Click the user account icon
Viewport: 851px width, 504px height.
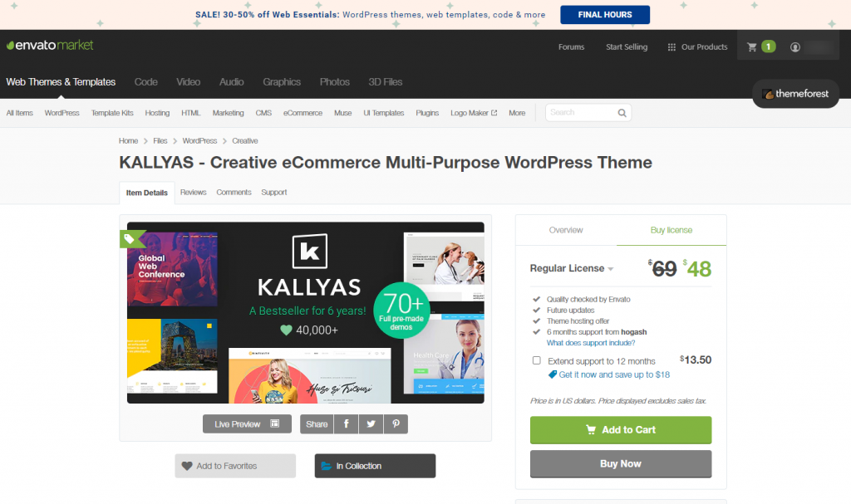(794, 46)
